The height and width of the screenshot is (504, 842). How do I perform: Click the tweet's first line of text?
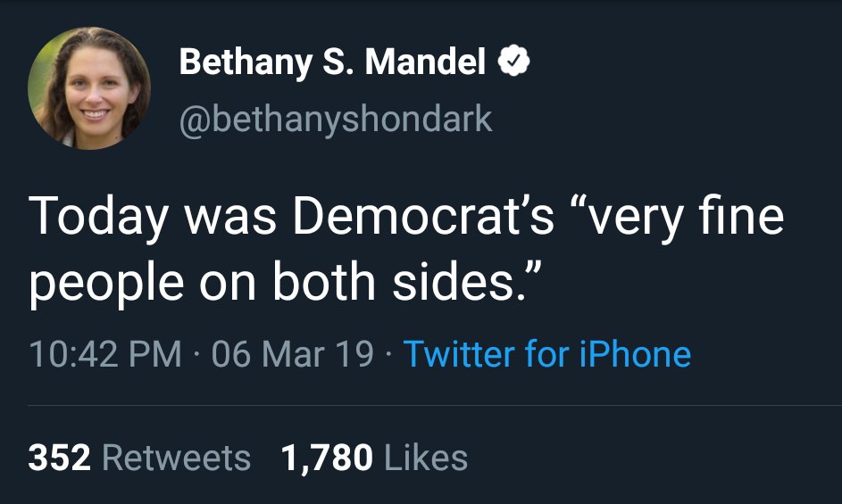[x=406, y=220]
